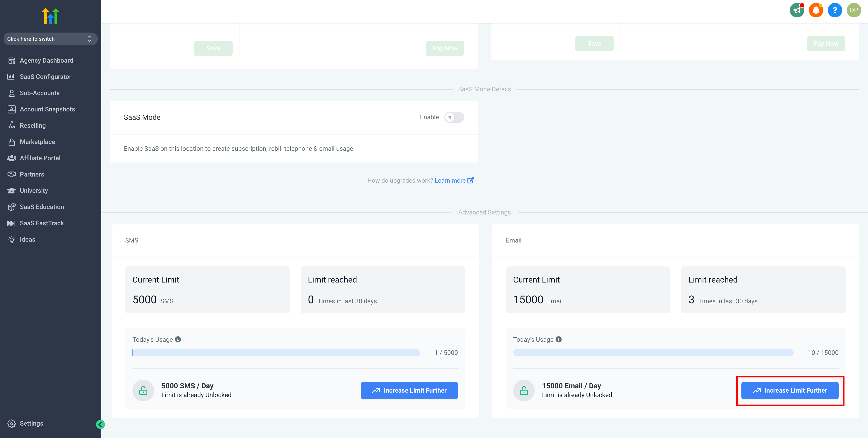Collapse sidebar using green chevron button
This screenshot has height=438, width=868.
click(100, 424)
